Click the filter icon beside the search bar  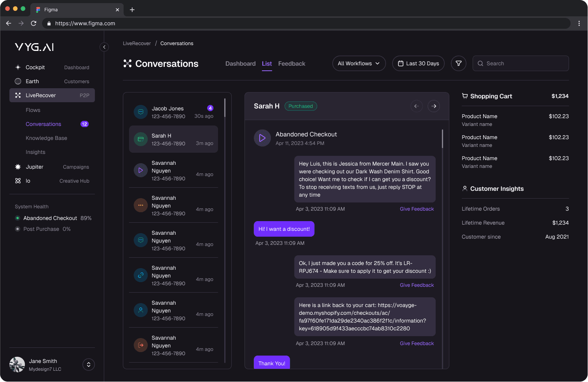[458, 63]
